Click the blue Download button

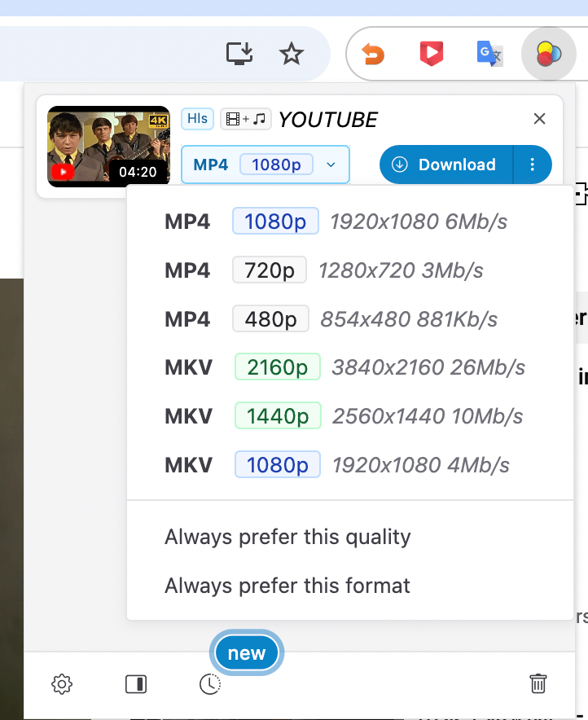(x=446, y=165)
